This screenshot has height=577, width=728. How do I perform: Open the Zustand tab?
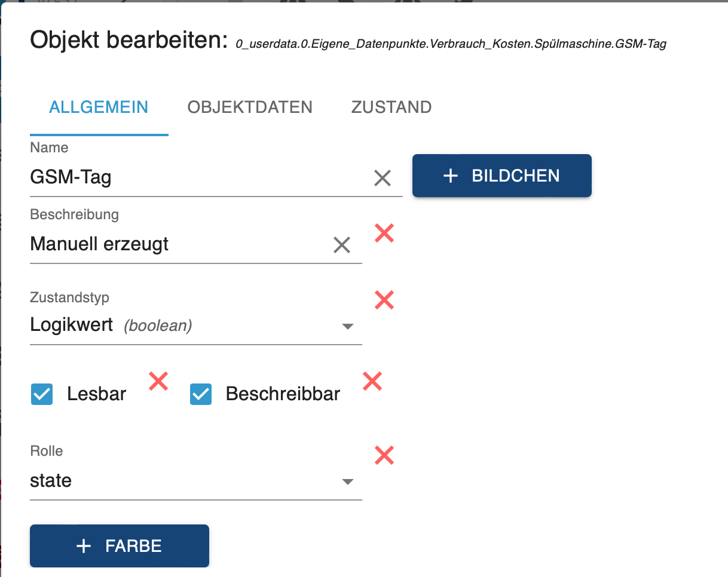(391, 108)
